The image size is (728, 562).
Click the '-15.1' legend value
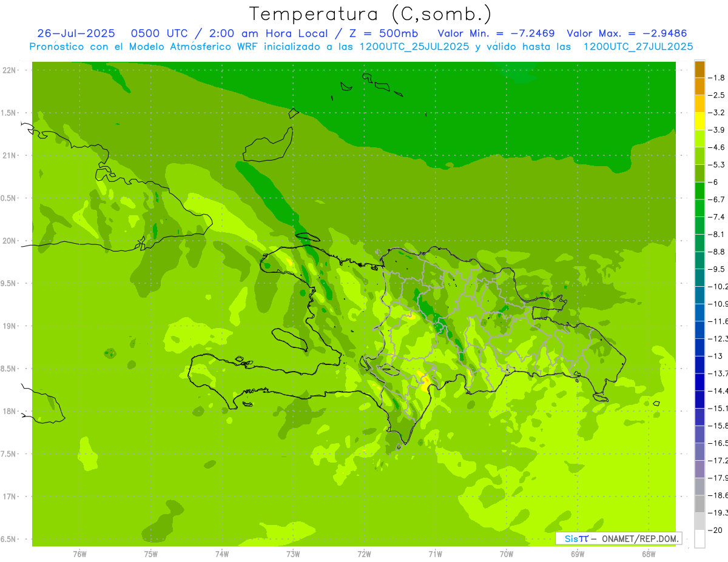tap(719, 408)
